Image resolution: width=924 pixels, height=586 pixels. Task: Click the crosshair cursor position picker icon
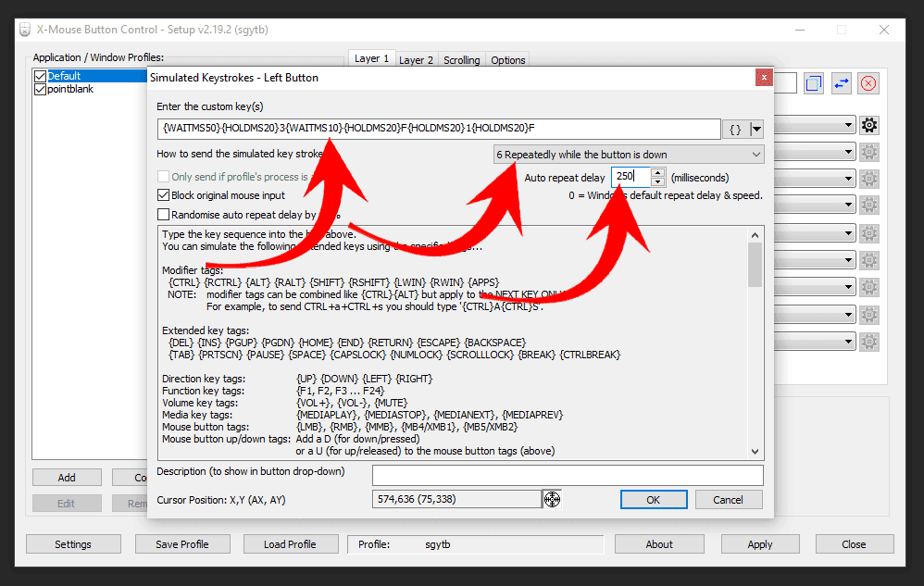click(x=552, y=499)
